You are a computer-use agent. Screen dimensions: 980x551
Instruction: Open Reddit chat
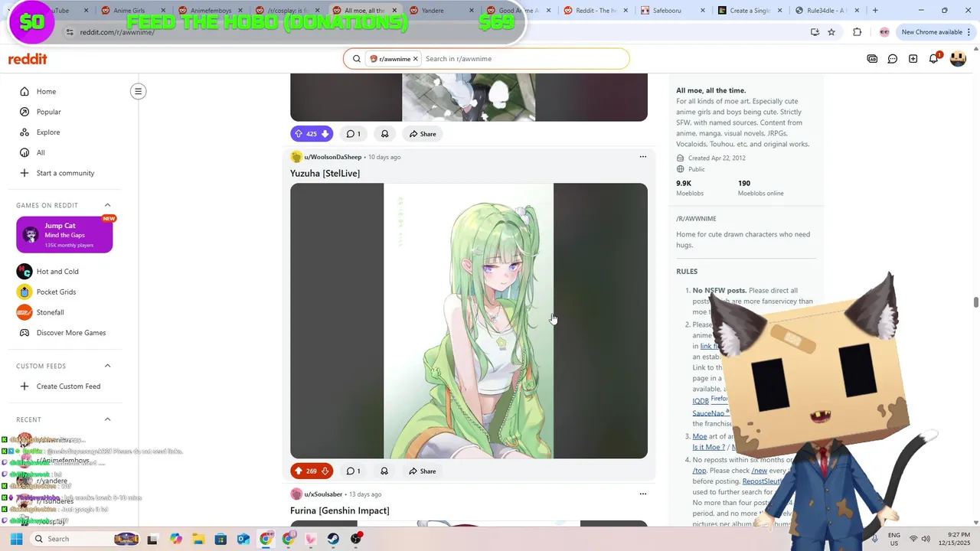(893, 59)
